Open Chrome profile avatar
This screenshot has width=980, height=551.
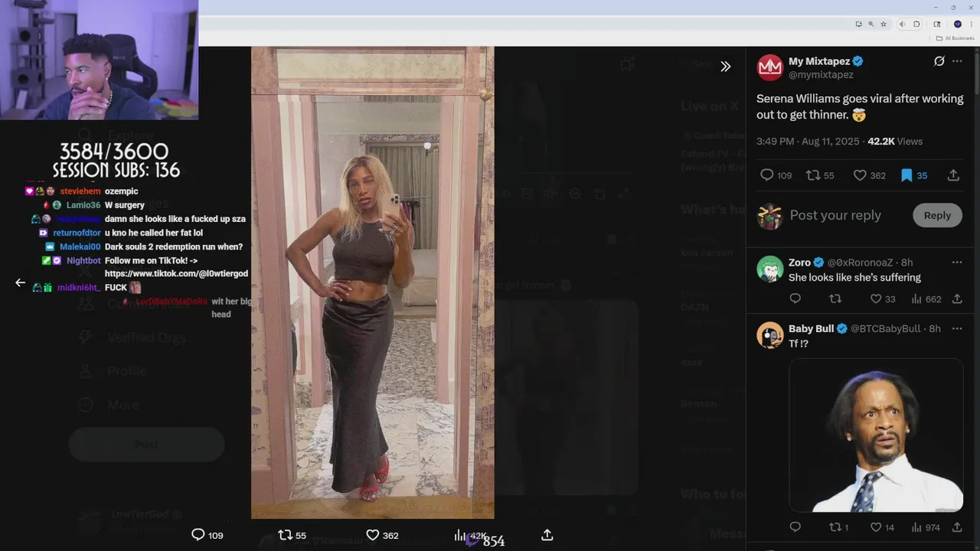point(957,24)
